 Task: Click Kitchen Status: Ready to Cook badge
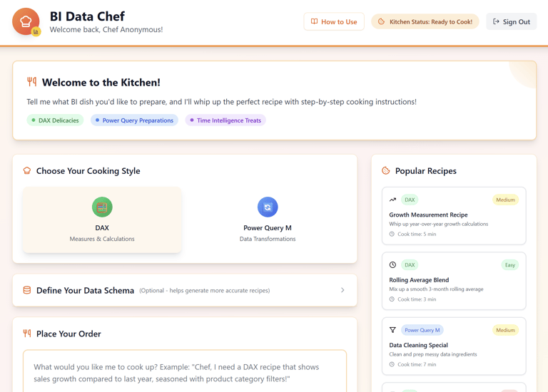425,21
